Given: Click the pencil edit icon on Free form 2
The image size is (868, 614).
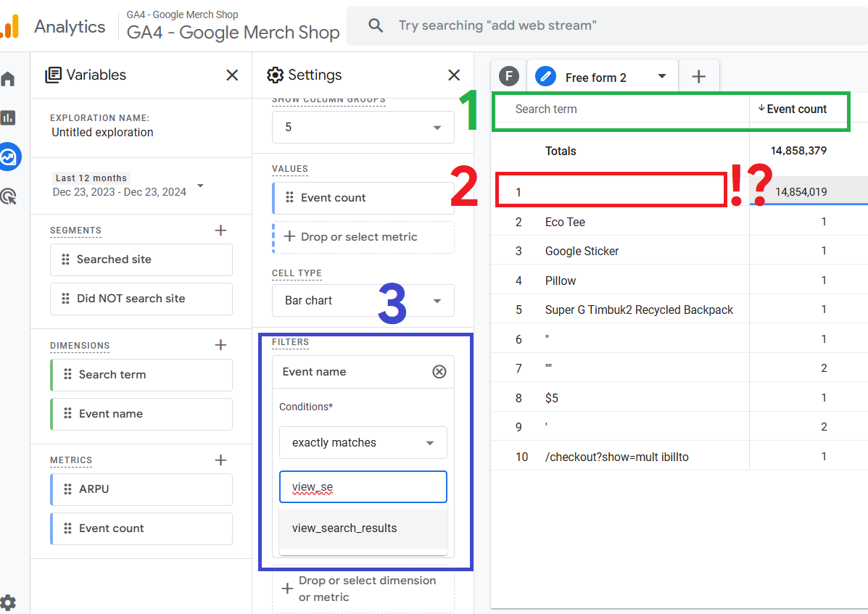Looking at the screenshot, I should [x=545, y=76].
